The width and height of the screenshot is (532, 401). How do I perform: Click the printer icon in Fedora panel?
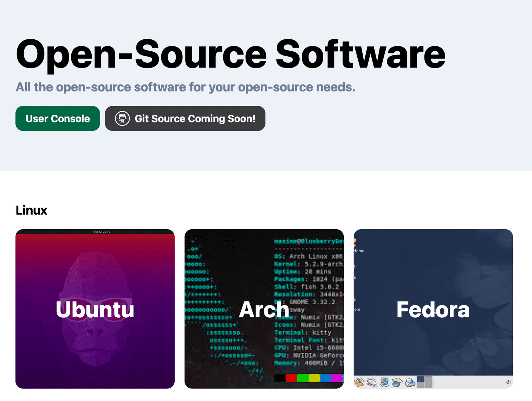[x=410, y=382]
